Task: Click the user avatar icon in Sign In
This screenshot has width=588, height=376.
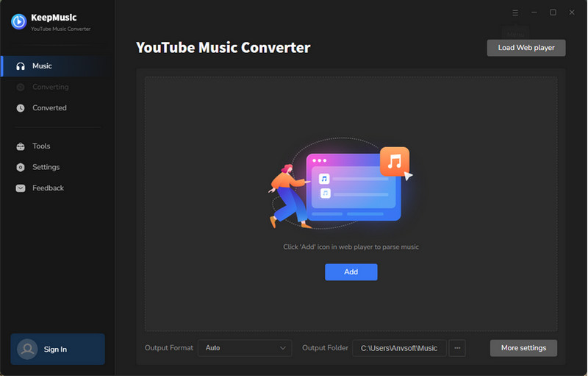Action: pyautogui.click(x=27, y=350)
